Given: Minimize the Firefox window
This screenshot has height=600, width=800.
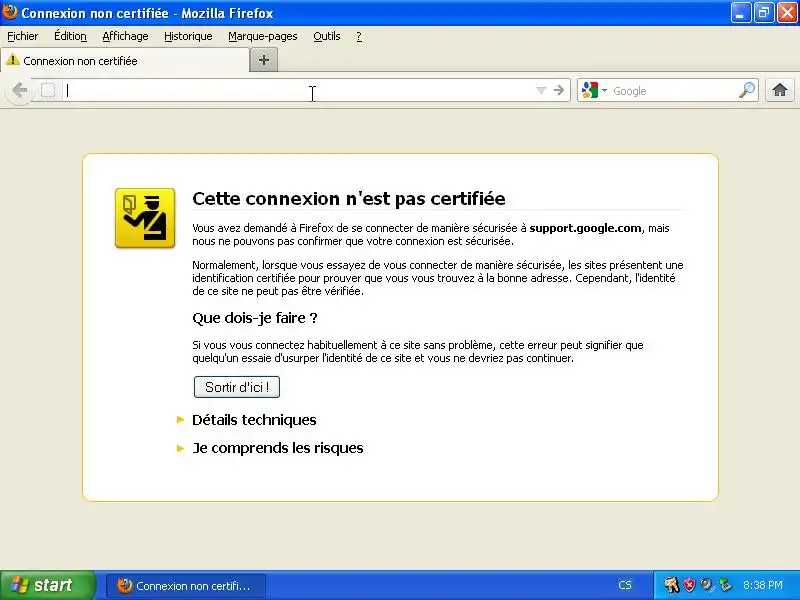Looking at the screenshot, I should 741,13.
